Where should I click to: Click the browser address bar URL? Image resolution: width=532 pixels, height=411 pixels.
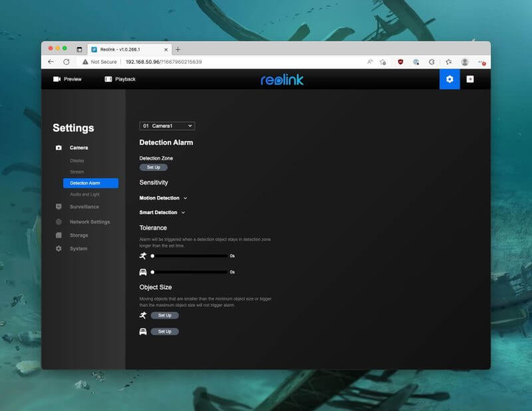coord(164,62)
